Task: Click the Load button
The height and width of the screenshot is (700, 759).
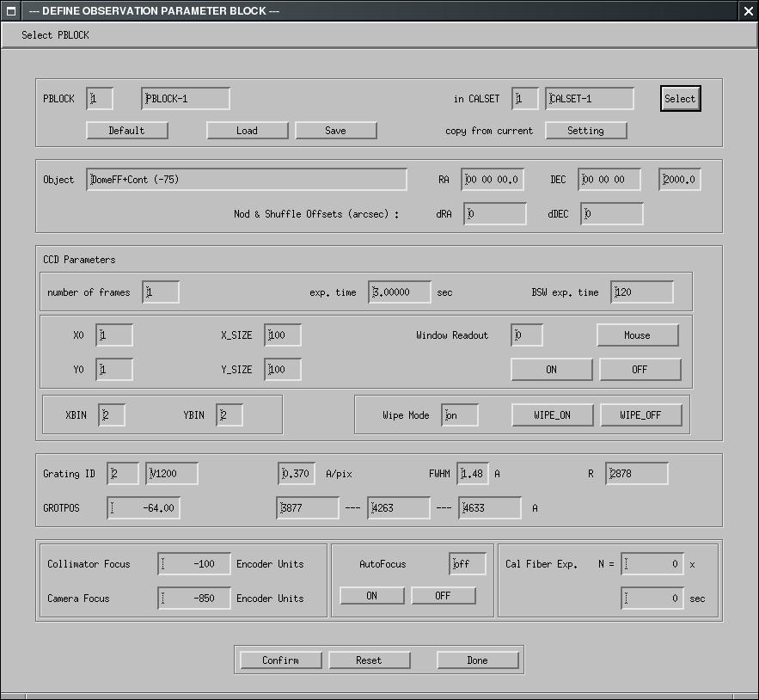Action: point(248,131)
